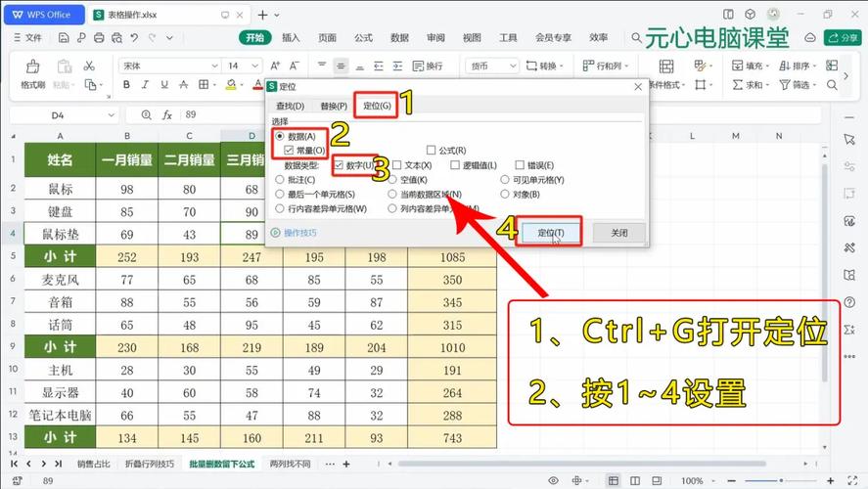The height and width of the screenshot is (489, 868).
Task: Select the 可见单元格(Y) radio button
Action: click(505, 180)
